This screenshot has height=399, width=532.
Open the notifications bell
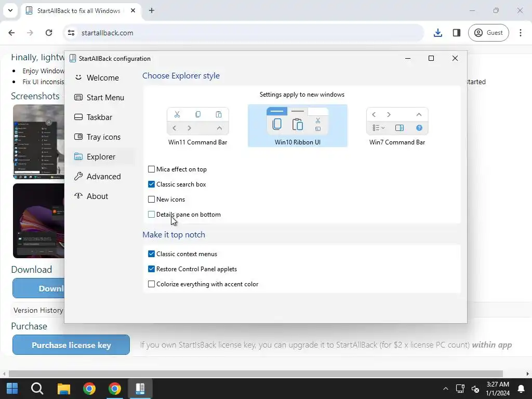pyautogui.click(x=521, y=389)
